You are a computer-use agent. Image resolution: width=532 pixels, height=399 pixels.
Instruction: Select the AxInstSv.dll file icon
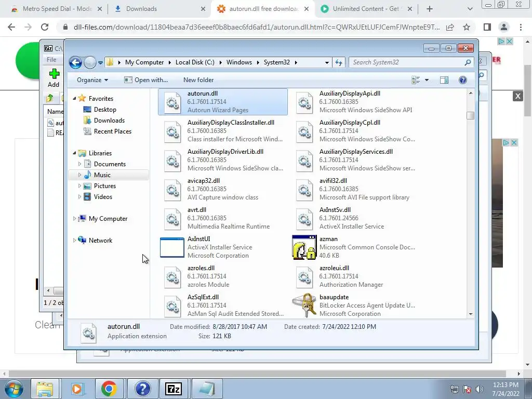(304, 219)
